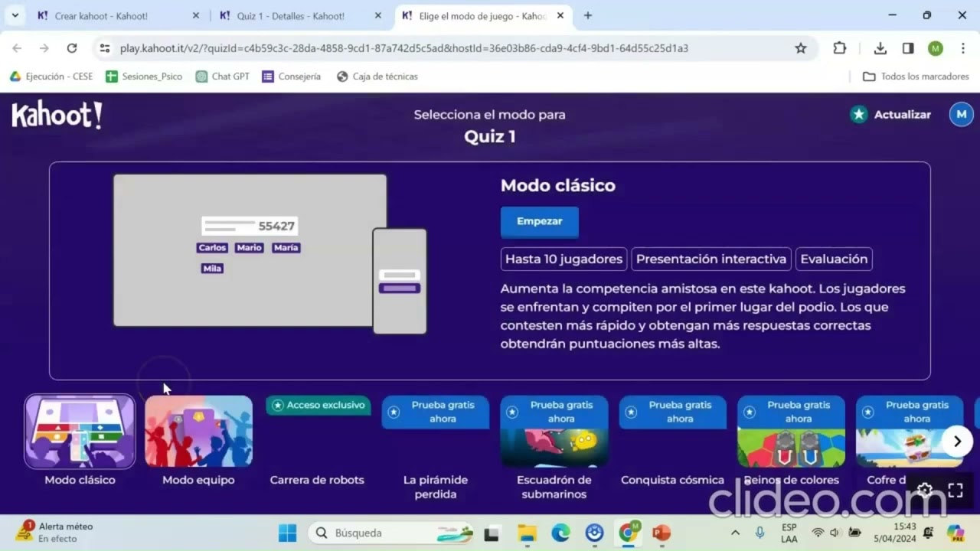Open Alerta météo weather widget
This screenshot has width=980, height=551.
(55, 532)
